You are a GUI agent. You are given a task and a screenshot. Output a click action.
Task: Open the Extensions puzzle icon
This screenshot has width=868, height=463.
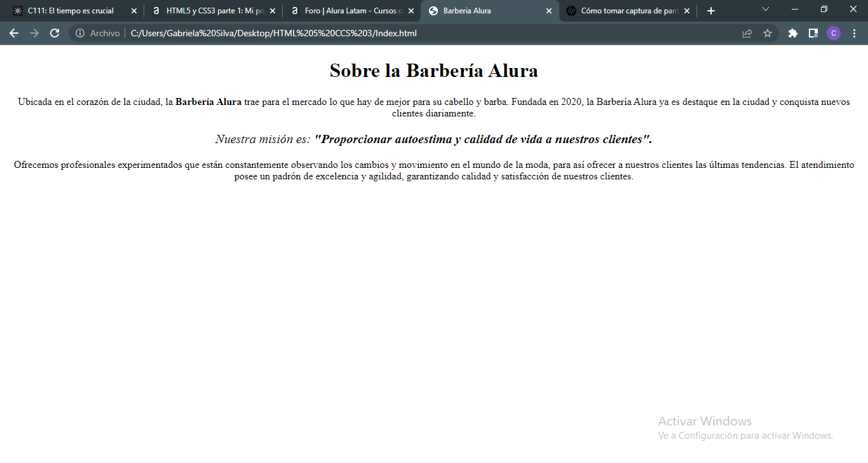point(792,33)
